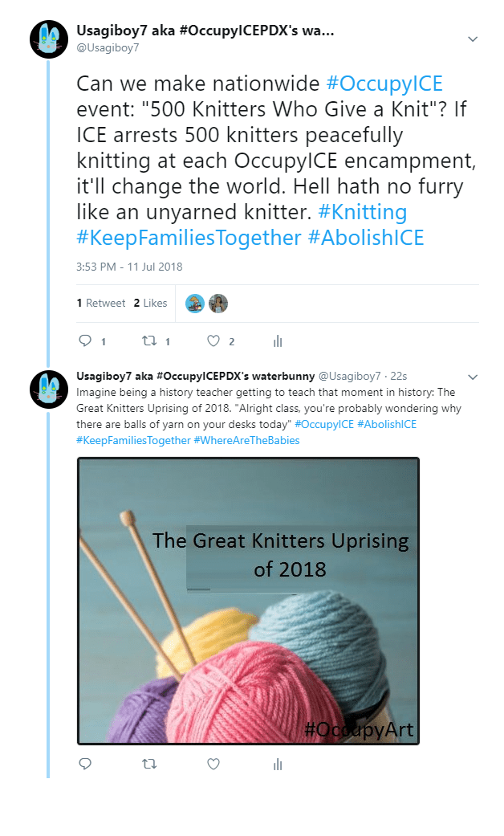504x836 pixels.
Task: Click bunny avatar on the reply tweet
Action: pyautogui.click(x=48, y=389)
